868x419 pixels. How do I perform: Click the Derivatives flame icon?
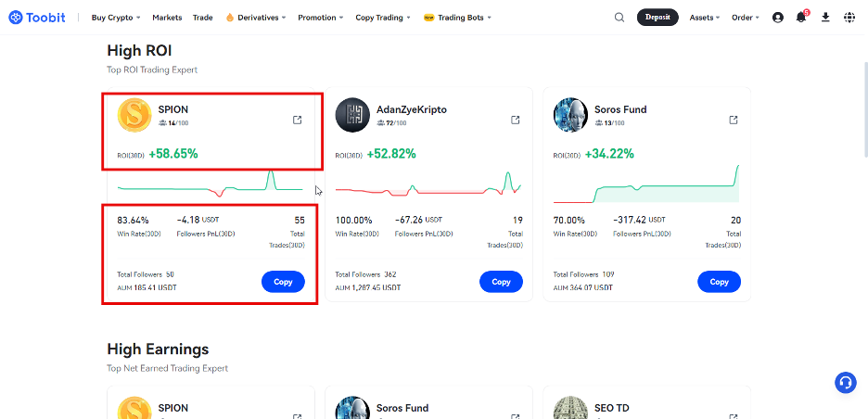pyautogui.click(x=230, y=18)
